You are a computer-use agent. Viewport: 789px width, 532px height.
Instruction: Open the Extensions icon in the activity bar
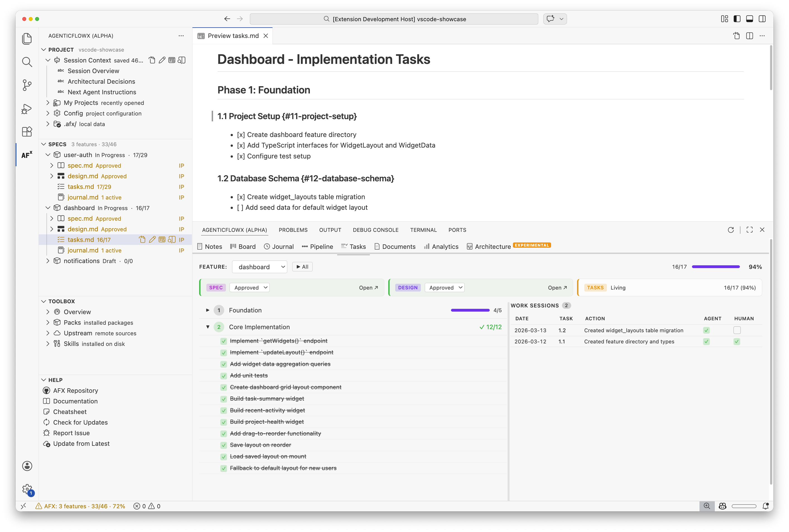[x=27, y=132]
